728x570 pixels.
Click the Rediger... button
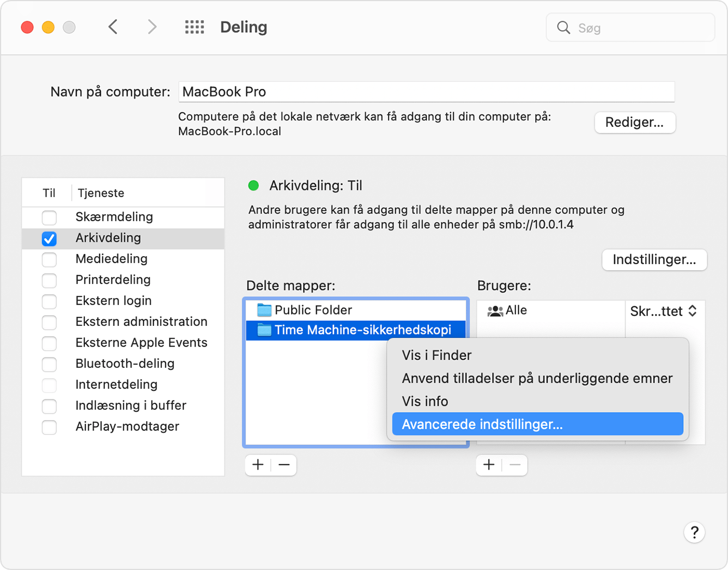click(x=634, y=123)
